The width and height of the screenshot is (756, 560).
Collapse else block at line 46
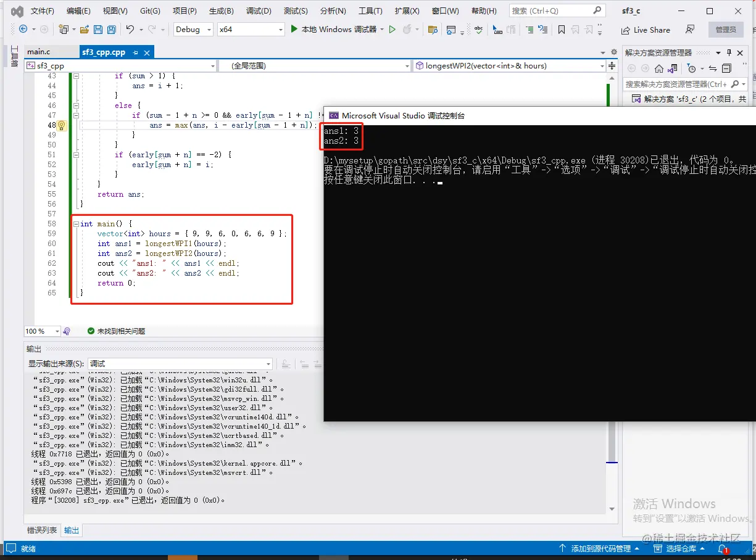click(76, 105)
